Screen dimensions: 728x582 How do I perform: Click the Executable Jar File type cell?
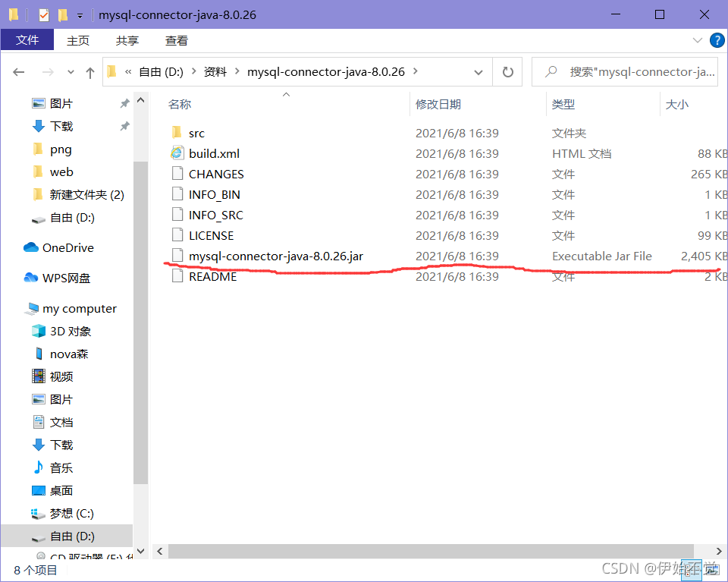(x=601, y=256)
